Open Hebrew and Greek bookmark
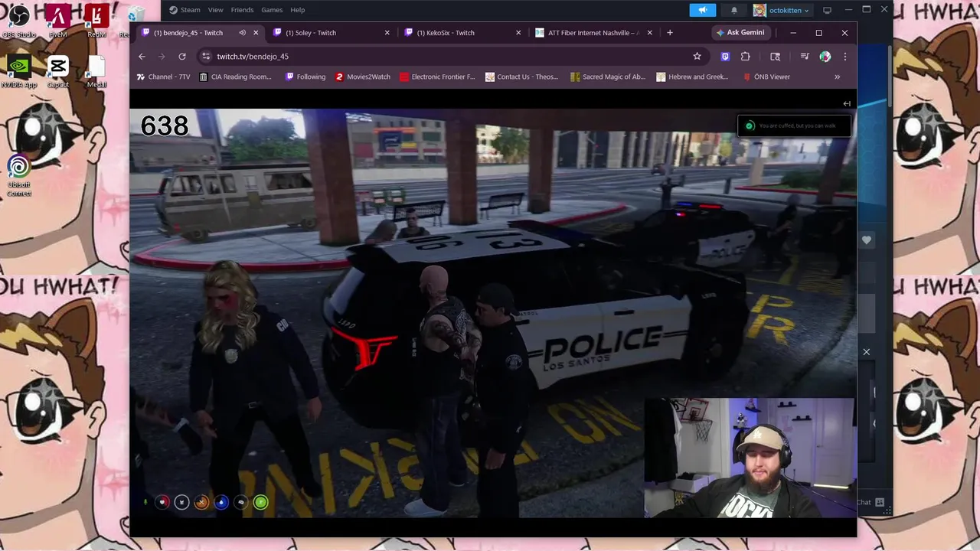The width and height of the screenshot is (980, 551). pyautogui.click(x=692, y=77)
